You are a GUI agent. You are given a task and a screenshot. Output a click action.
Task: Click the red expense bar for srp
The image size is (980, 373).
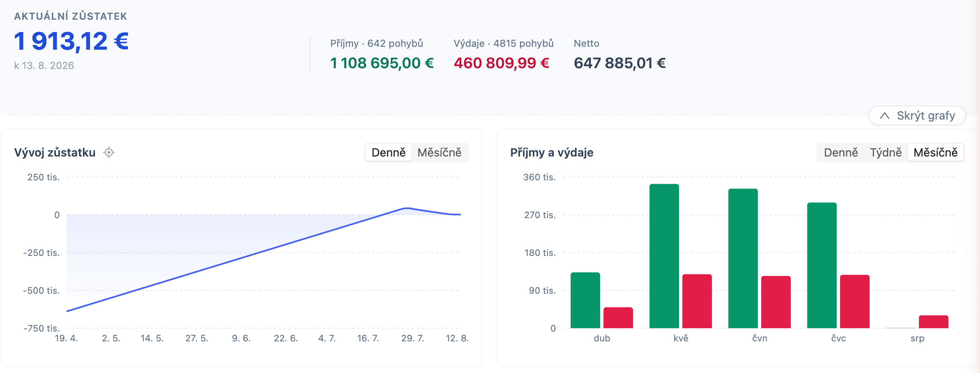click(x=934, y=322)
